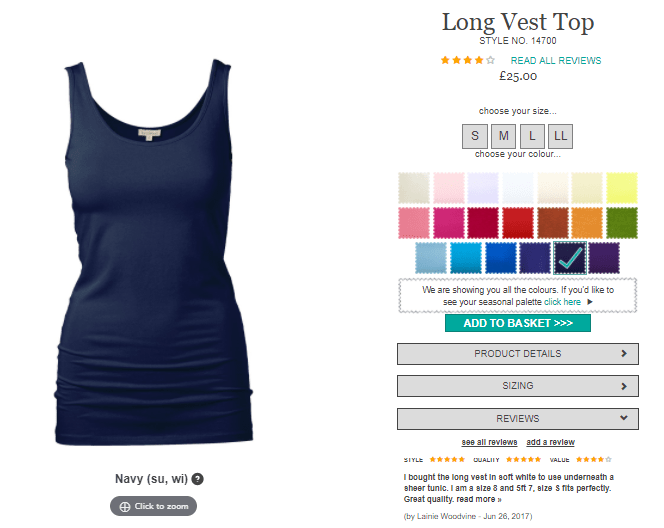Viewport: 664px width, 528px height.
Task: Click the help question mark beside Navy
Action: click(197, 479)
